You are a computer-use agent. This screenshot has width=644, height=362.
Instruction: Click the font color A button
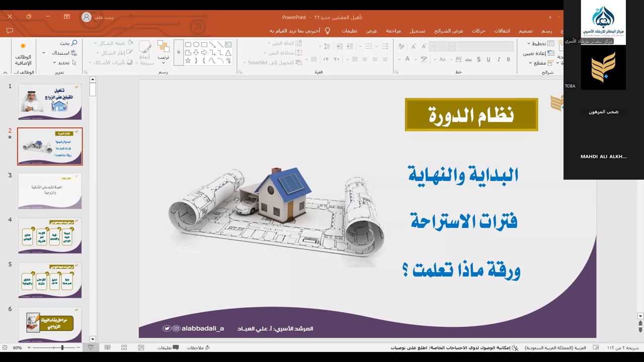[x=408, y=59]
